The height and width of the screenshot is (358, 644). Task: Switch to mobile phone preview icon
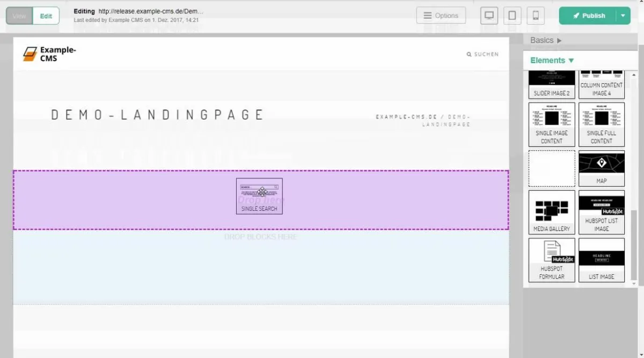tap(535, 16)
